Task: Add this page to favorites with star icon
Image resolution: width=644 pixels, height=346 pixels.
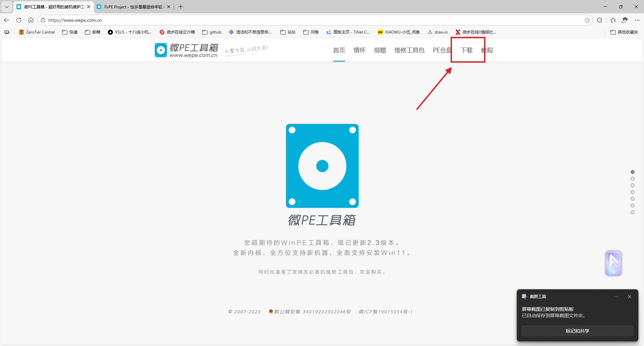Action: [x=587, y=20]
